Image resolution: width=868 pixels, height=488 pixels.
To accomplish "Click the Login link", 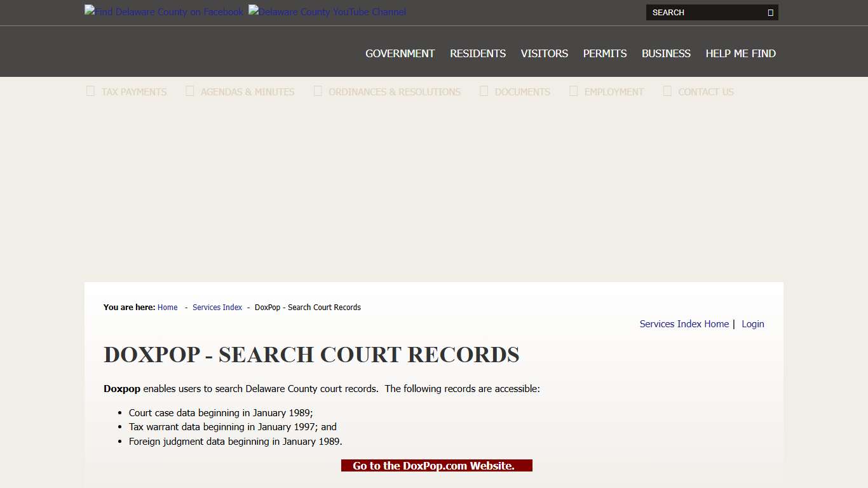I will (x=752, y=324).
